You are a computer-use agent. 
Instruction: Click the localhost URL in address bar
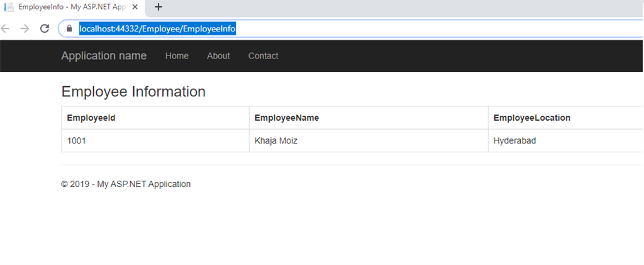157,28
